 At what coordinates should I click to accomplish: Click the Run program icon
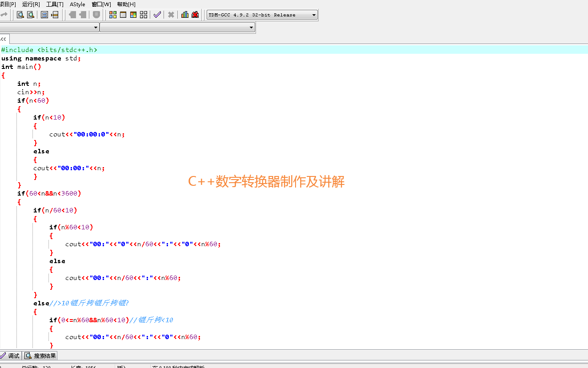(x=123, y=15)
